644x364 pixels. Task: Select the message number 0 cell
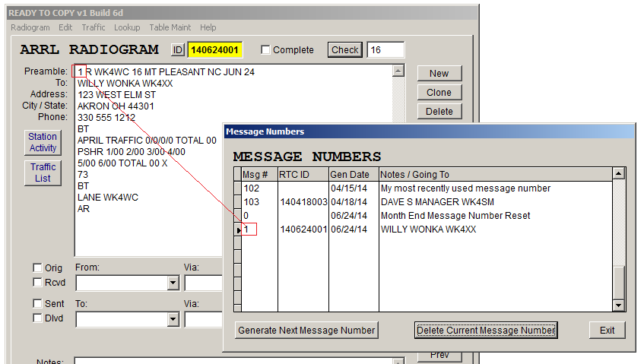point(259,216)
